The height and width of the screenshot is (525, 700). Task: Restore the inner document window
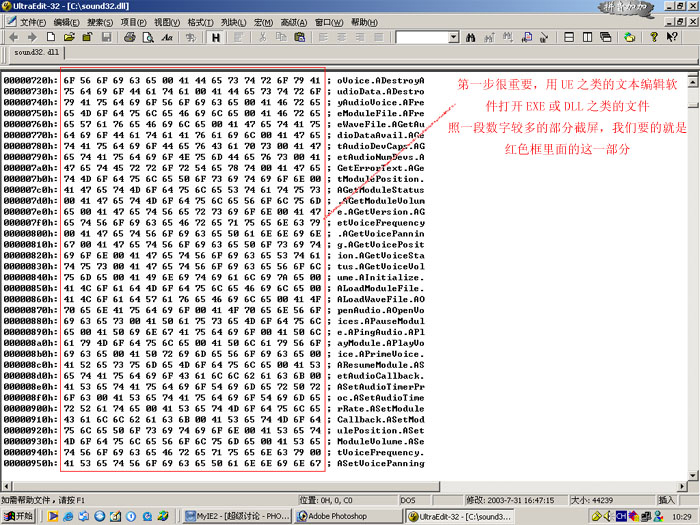pos(680,21)
